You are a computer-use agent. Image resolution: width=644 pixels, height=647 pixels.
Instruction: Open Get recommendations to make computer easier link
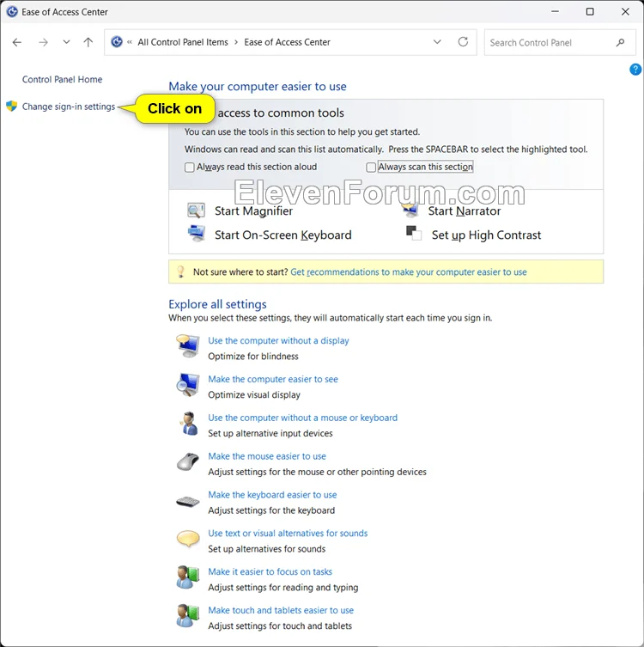click(x=409, y=272)
